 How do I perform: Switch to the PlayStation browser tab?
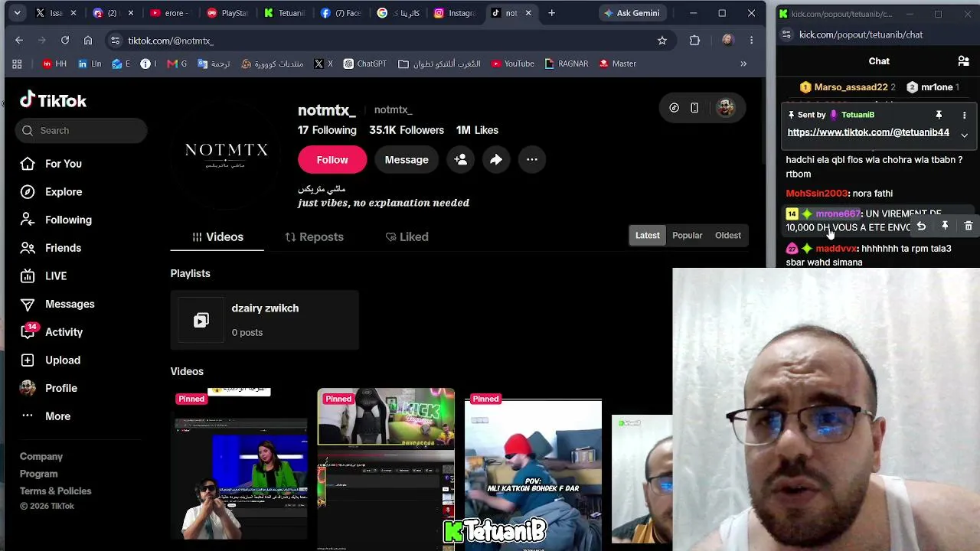tap(227, 13)
